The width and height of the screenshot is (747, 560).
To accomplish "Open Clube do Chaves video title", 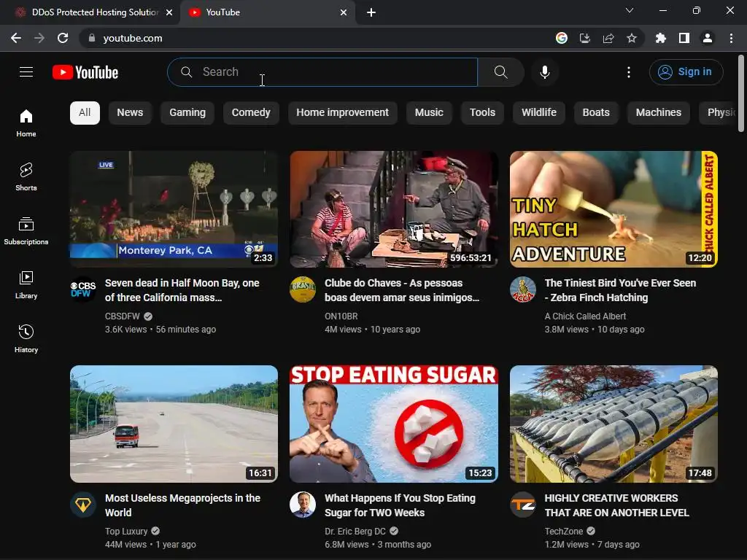I will pyautogui.click(x=402, y=290).
